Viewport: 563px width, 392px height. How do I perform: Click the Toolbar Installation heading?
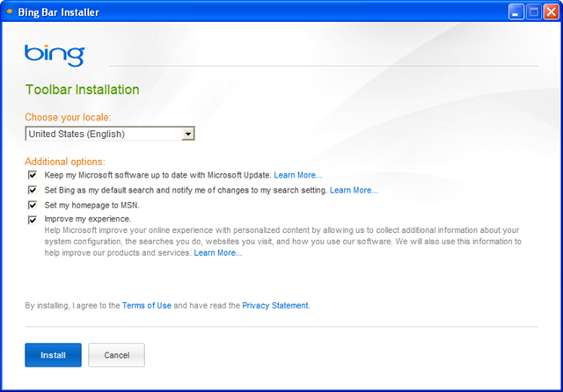tap(82, 90)
